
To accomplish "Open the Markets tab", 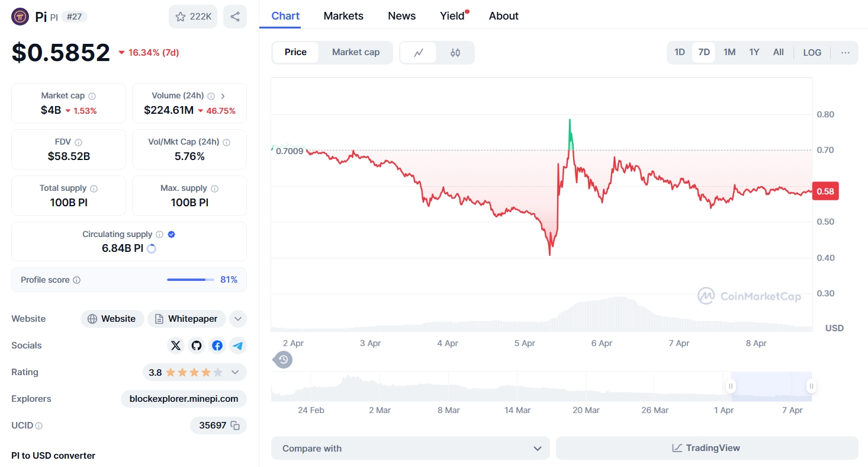I will pos(343,16).
